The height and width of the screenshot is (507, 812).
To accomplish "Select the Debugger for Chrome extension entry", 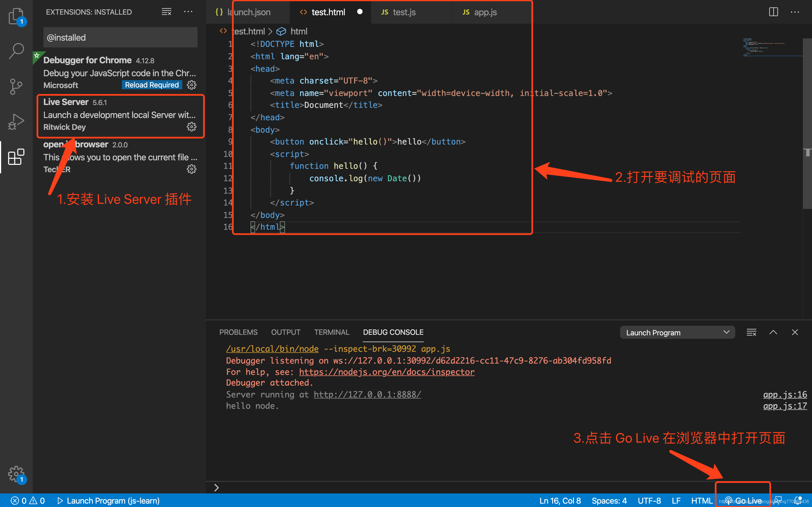I will coord(119,73).
